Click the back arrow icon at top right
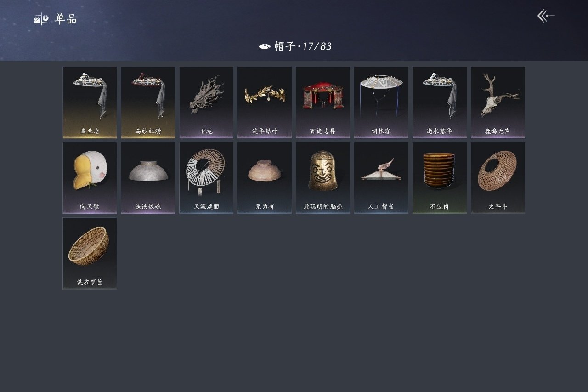This screenshot has width=588, height=392. click(x=546, y=16)
